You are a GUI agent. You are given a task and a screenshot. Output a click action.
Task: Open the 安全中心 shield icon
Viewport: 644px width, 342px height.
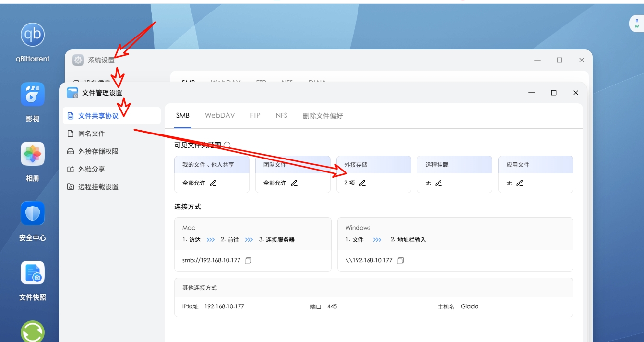click(x=33, y=213)
